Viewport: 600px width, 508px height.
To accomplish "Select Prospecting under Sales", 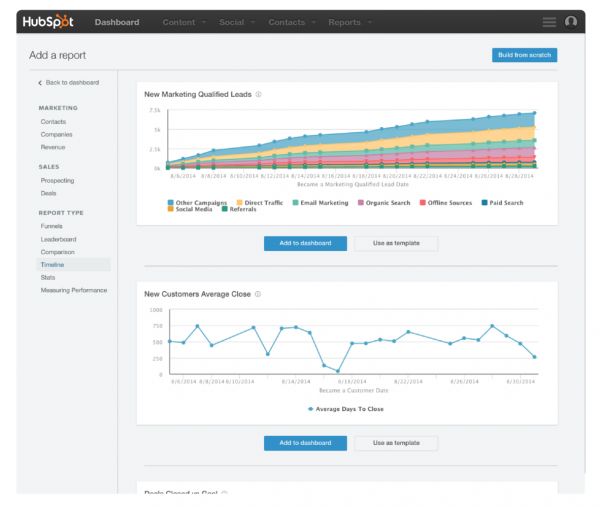I will [x=57, y=181].
